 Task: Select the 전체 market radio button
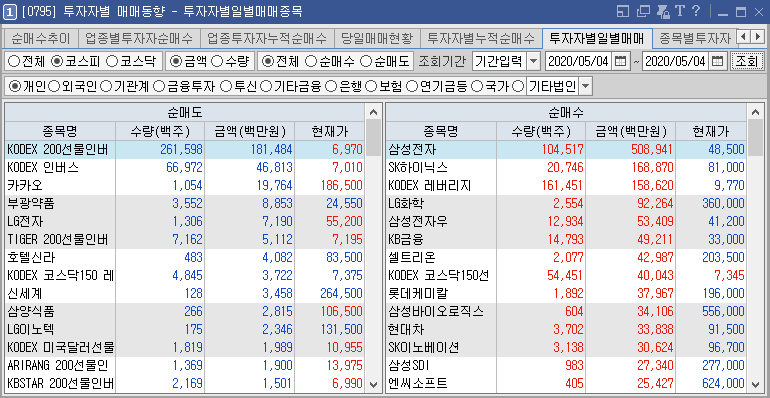click(x=14, y=61)
